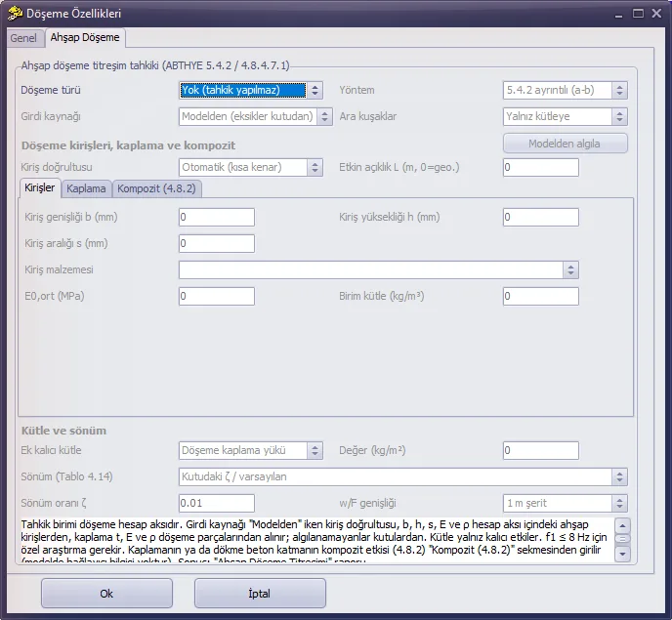Maximize the Döşeme Özellikleri window
This screenshot has height=620, width=672.
tap(638, 14)
